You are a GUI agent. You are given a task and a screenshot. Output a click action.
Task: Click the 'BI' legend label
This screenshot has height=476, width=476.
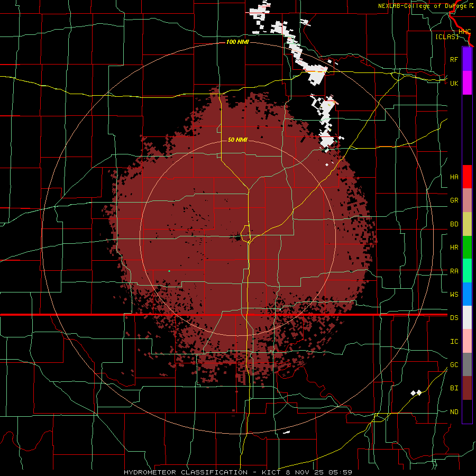[x=454, y=388]
